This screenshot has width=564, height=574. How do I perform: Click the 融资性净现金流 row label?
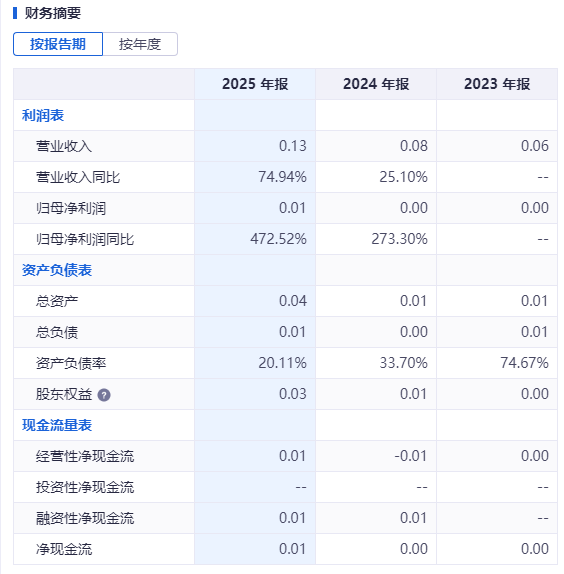click(x=85, y=518)
